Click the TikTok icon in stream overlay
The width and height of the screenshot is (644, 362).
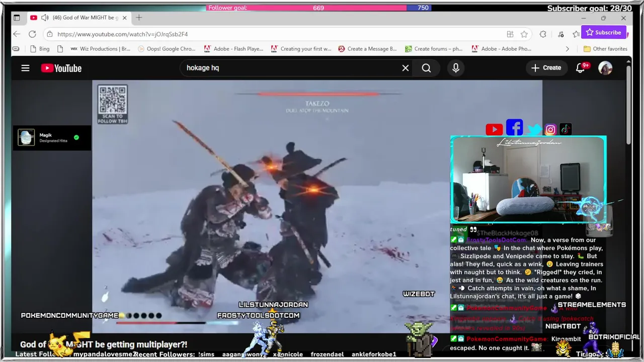(566, 129)
